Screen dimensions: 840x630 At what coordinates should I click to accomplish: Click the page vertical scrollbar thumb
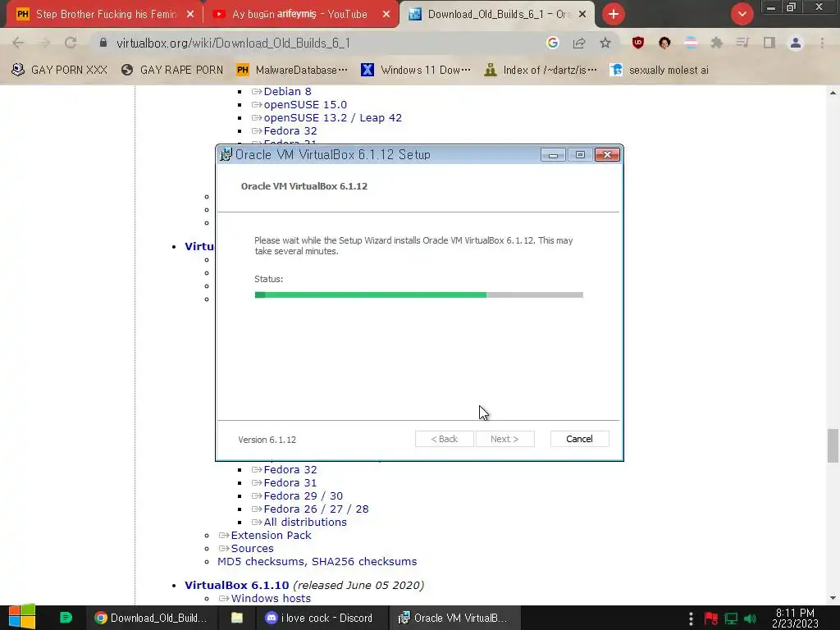pos(833,445)
